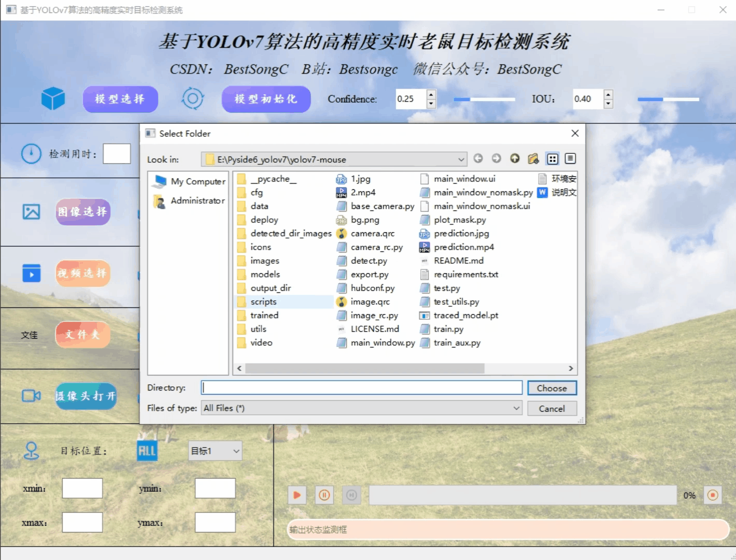Screen dimensions: 736x560
Task: Increase IOU with the up arrow
Action: pyautogui.click(x=608, y=94)
